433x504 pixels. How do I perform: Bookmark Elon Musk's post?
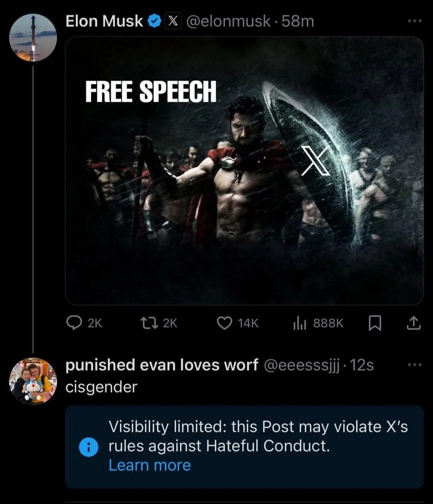[374, 323]
